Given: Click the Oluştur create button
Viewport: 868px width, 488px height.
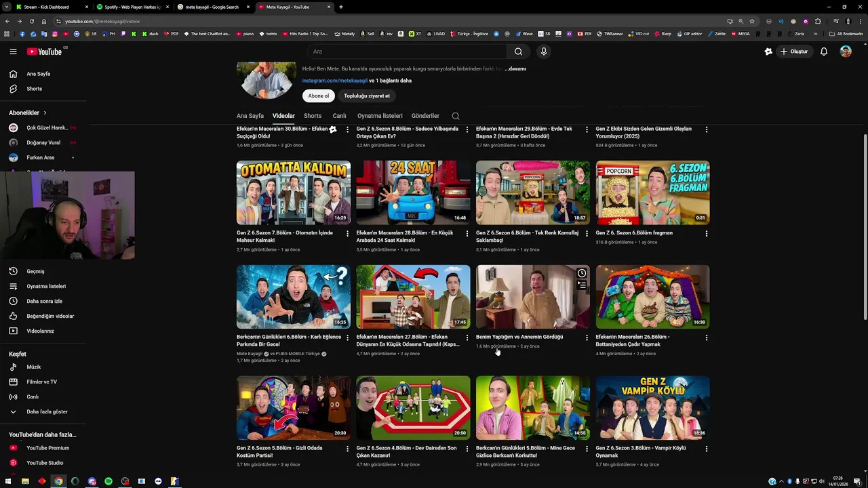Looking at the screenshot, I should pyautogui.click(x=793, y=52).
